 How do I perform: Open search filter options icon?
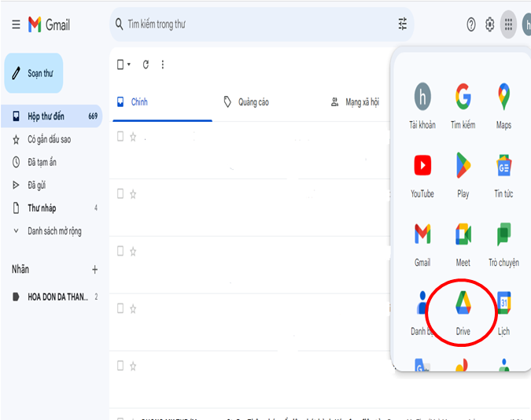pyautogui.click(x=403, y=24)
